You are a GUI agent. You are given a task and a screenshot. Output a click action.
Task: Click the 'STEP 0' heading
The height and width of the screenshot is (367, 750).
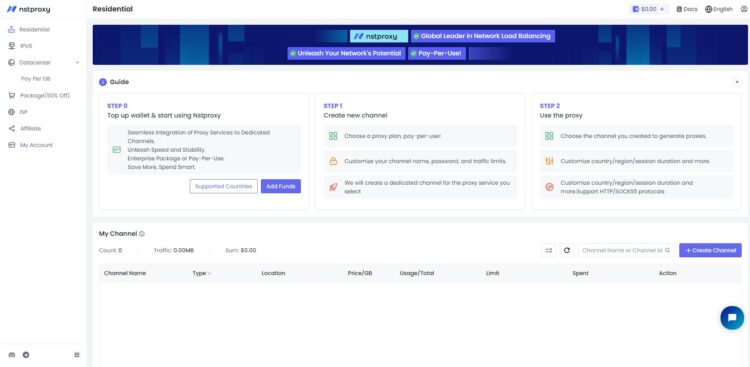coord(117,106)
